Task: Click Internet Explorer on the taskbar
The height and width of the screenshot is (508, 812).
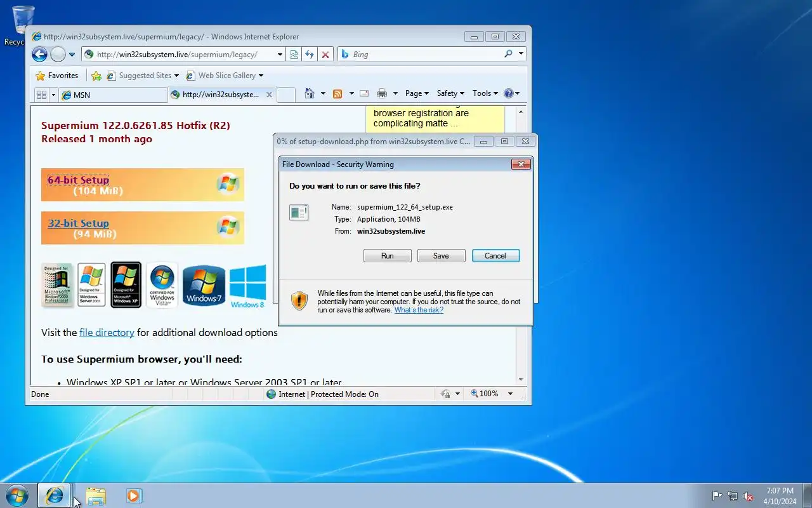Action: [54, 495]
